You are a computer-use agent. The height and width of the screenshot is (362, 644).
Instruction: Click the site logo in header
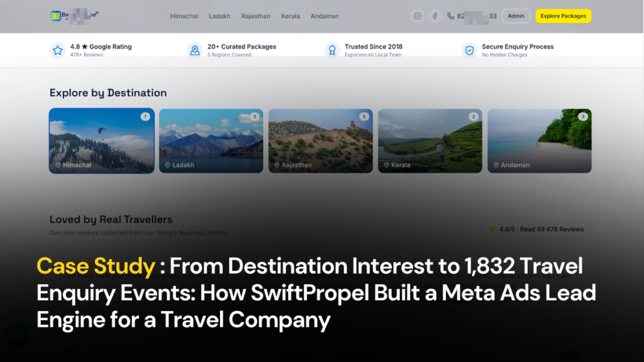[74, 16]
